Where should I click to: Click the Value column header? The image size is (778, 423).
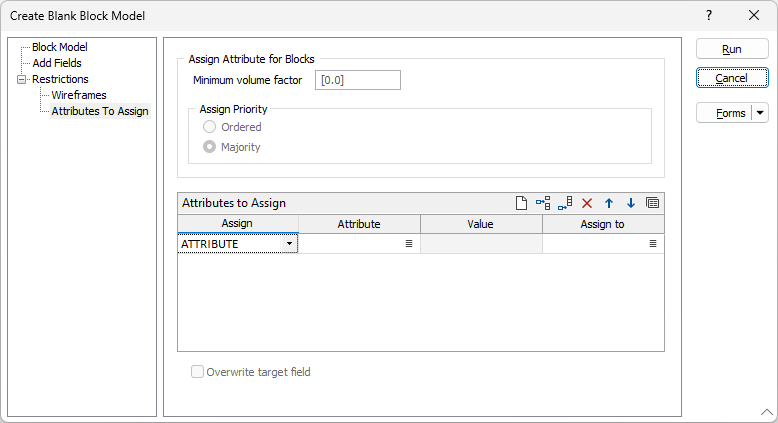481,224
